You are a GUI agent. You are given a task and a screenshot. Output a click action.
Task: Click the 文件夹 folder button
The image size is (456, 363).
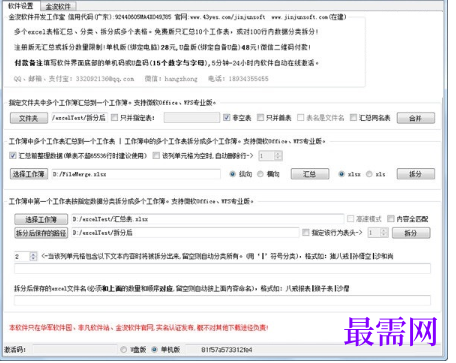[x=29, y=118]
